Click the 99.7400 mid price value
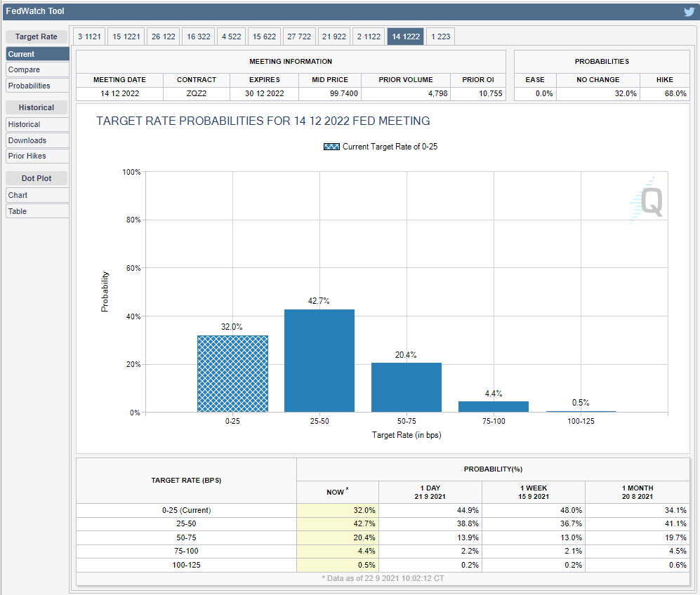This screenshot has width=700, height=595. pos(344,93)
